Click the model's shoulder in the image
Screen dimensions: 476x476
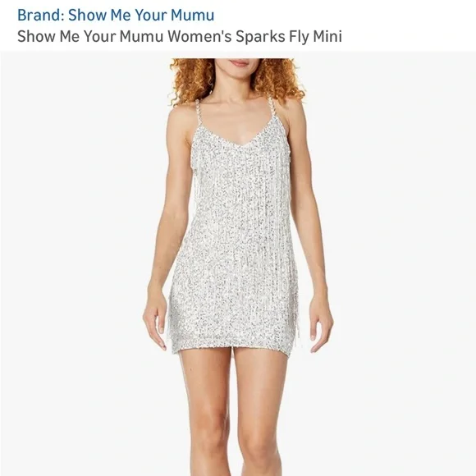coord(179,117)
